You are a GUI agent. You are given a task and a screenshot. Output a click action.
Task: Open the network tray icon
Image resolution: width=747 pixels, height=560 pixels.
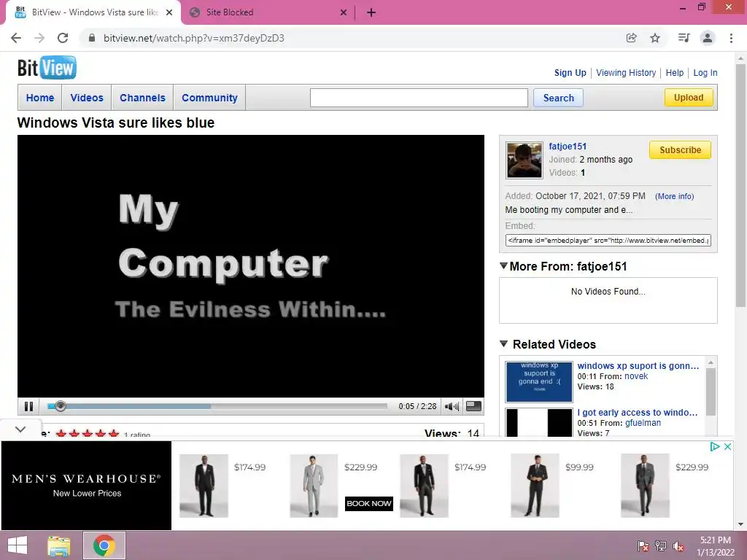(661, 546)
